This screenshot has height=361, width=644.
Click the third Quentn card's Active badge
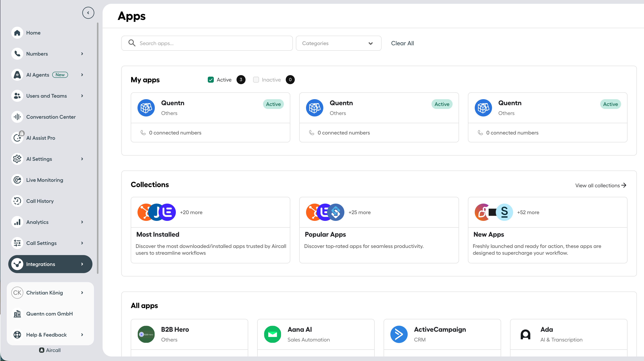pyautogui.click(x=610, y=104)
